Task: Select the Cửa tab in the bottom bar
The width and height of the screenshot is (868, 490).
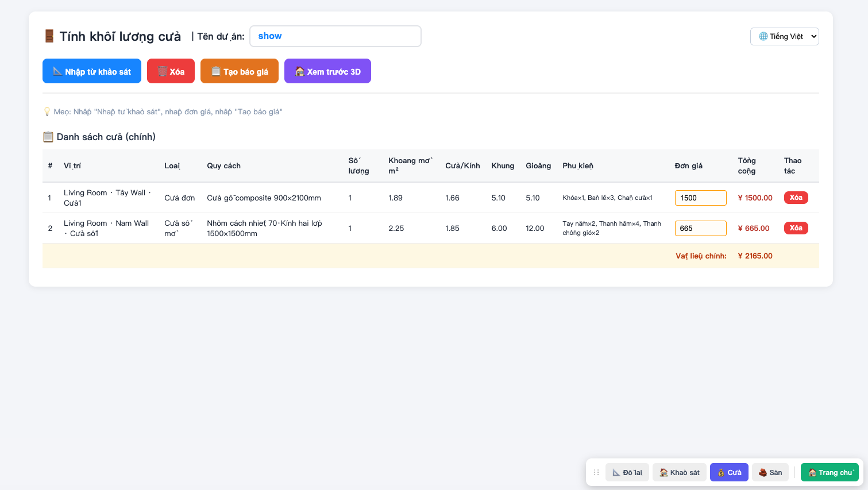Action: pyautogui.click(x=729, y=472)
